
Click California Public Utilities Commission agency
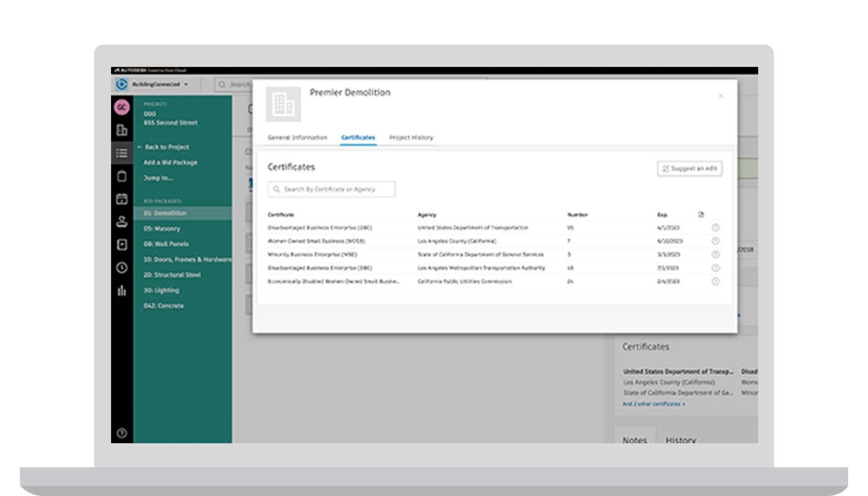(465, 281)
